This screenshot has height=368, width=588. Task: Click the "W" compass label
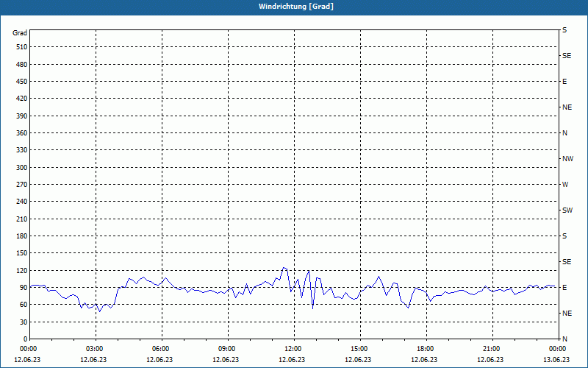tap(565, 185)
